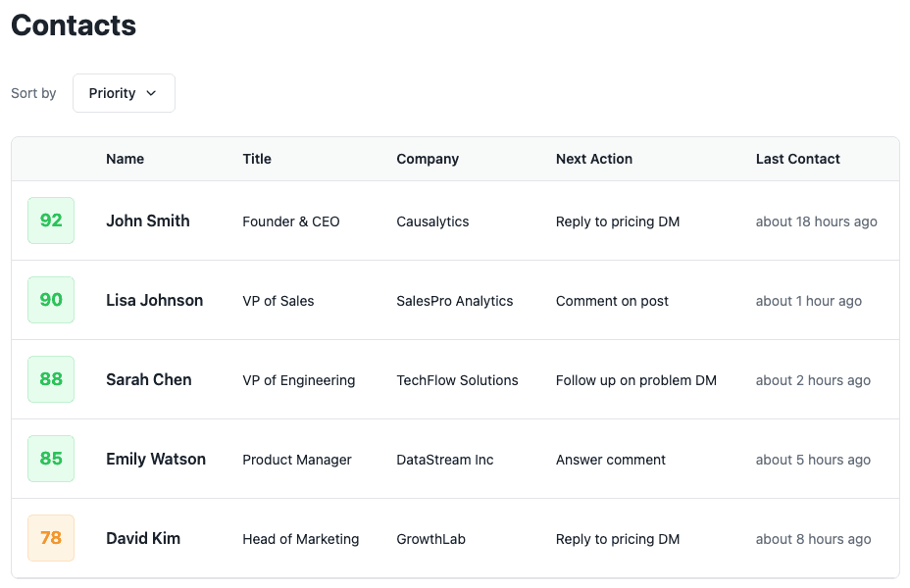Screen dimensions: 910x588
Task: Click priority score badge 88
Action: 51,379
